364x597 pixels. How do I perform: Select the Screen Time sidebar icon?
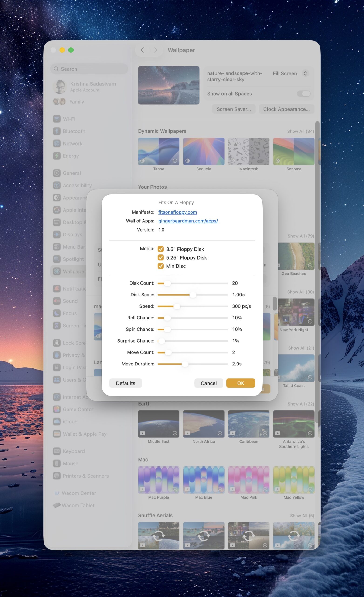click(57, 326)
